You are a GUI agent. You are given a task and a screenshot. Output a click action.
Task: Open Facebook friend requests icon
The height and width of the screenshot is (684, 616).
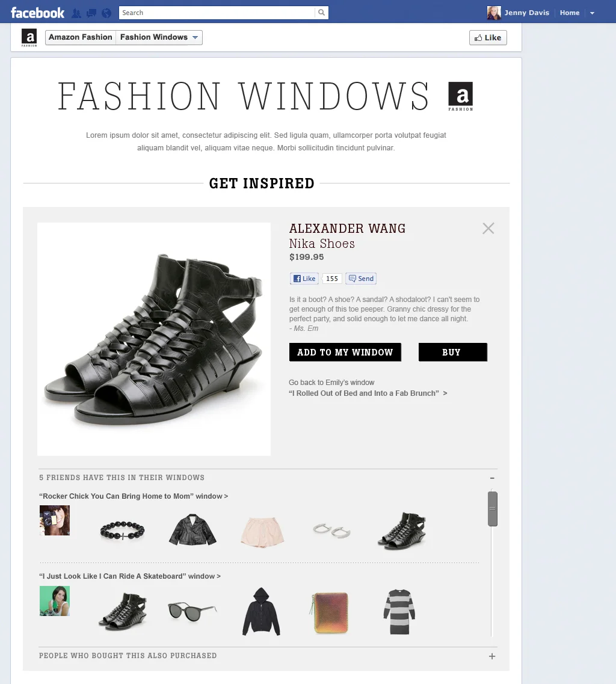(76, 13)
